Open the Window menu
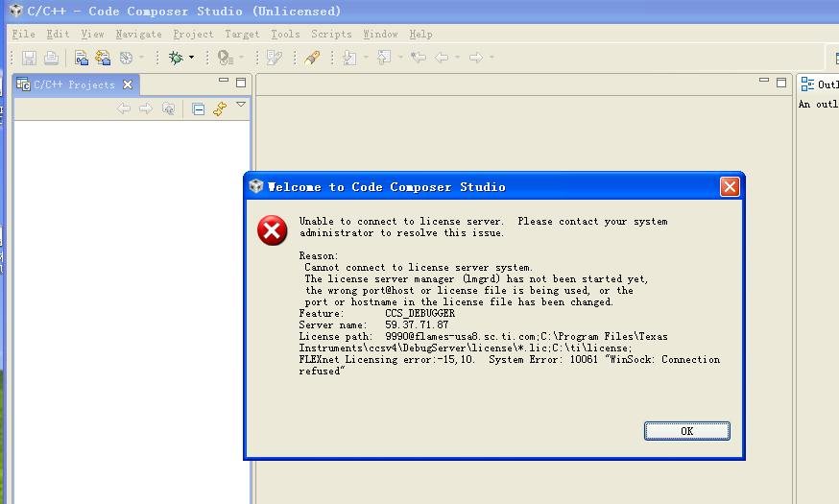 (x=380, y=35)
